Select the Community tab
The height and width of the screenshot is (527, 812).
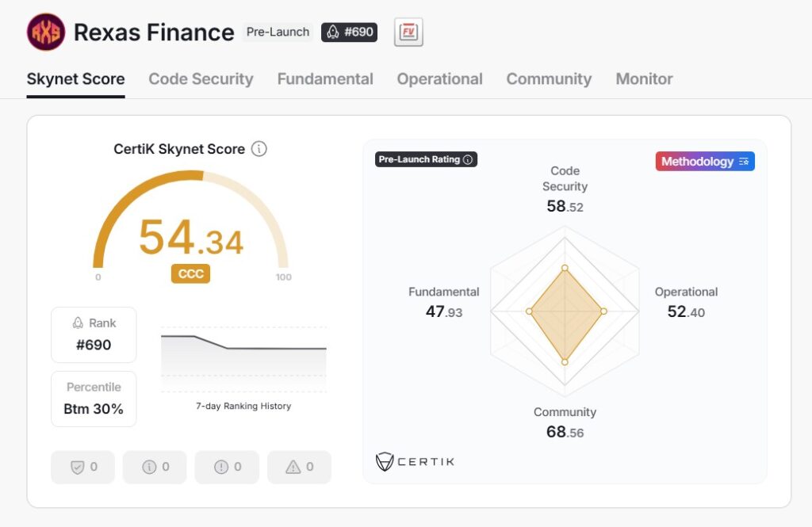[x=549, y=79]
